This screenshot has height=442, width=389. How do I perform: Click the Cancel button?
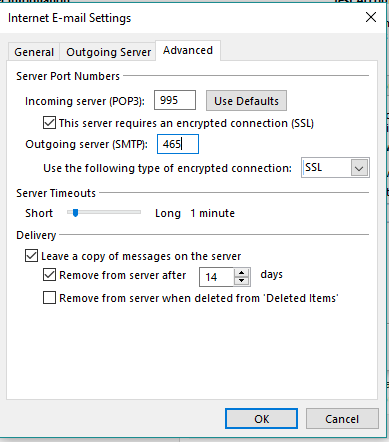(x=342, y=419)
